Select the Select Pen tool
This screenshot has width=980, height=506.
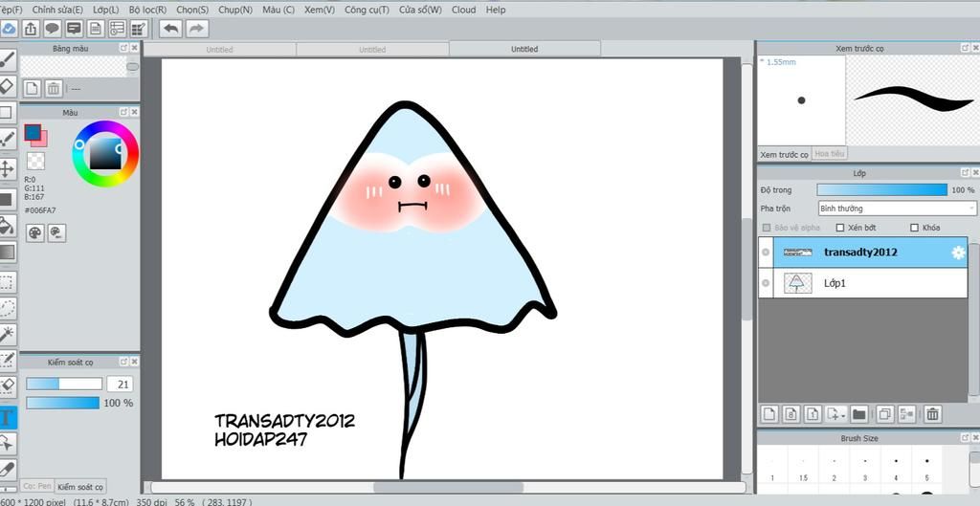click(7, 361)
